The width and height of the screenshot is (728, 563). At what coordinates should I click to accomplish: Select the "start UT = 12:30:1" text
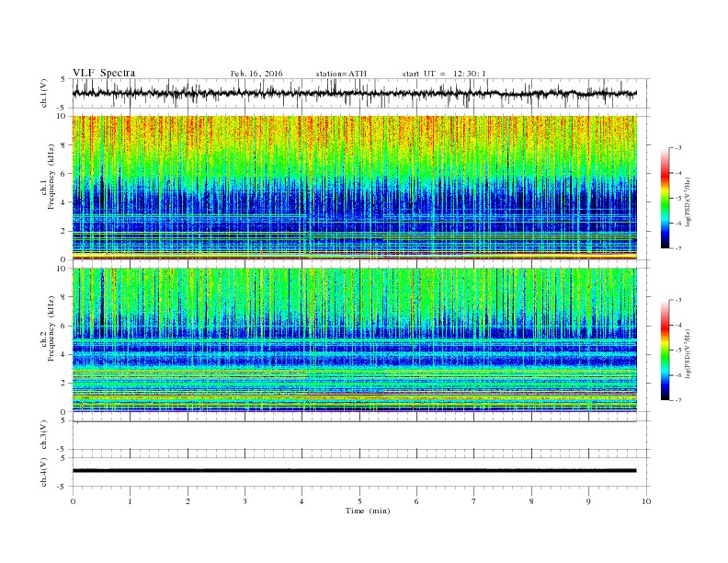444,74
